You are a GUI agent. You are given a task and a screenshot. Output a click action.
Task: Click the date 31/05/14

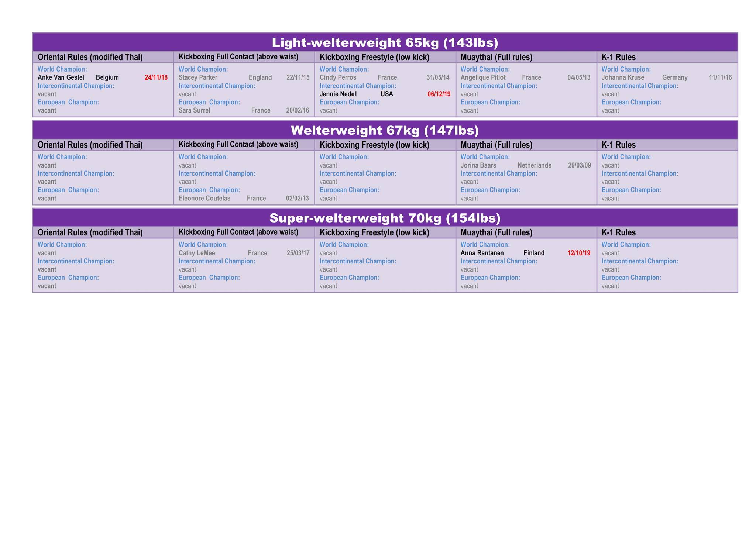438,77
